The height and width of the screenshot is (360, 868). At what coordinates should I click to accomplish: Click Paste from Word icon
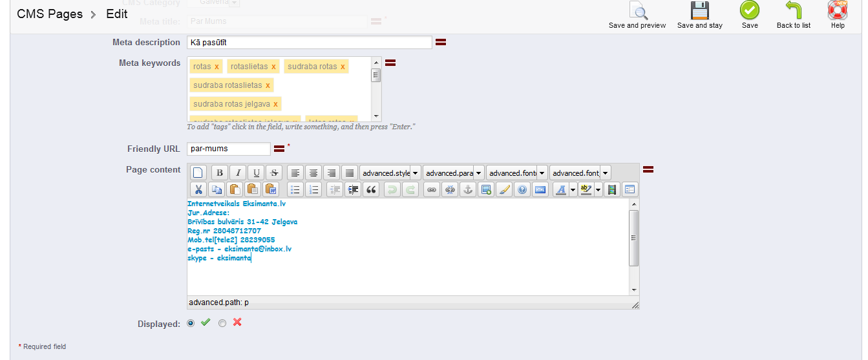271,189
